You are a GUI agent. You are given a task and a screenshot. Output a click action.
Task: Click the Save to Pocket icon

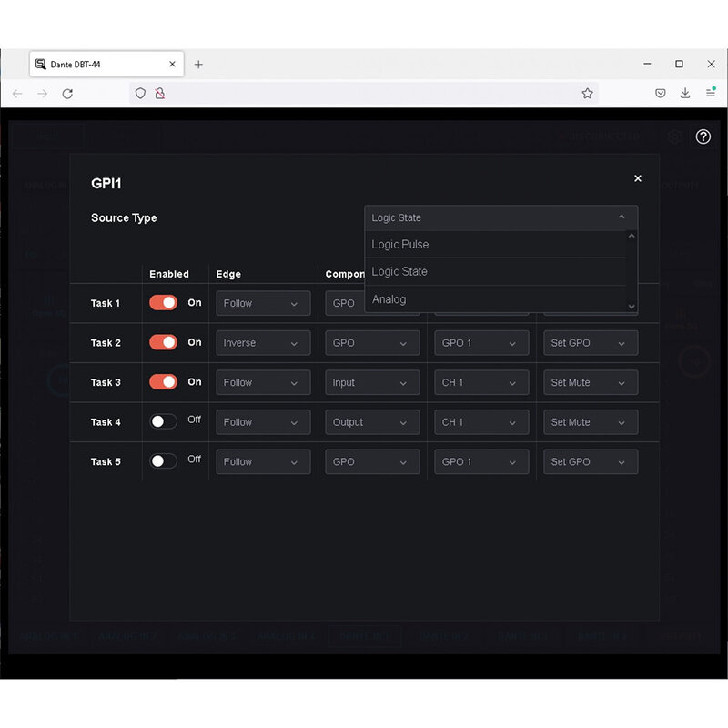[661, 93]
